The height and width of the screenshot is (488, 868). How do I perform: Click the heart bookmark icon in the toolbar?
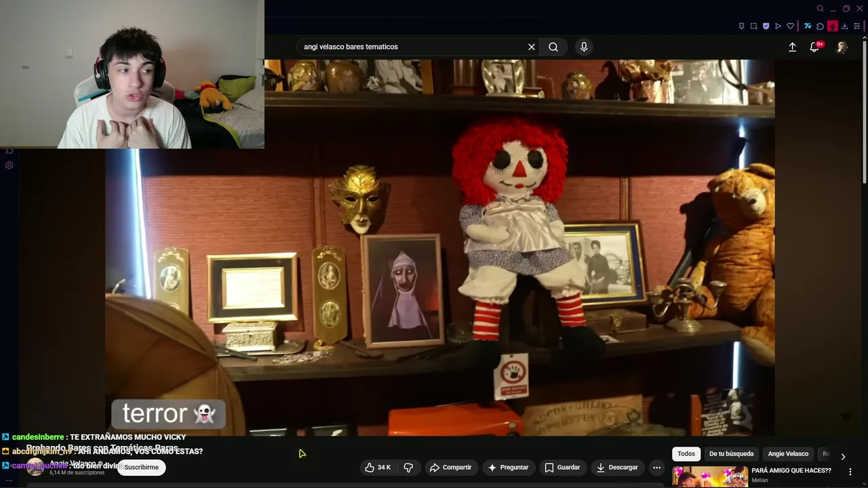pyautogui.click(x=790, y=26)
